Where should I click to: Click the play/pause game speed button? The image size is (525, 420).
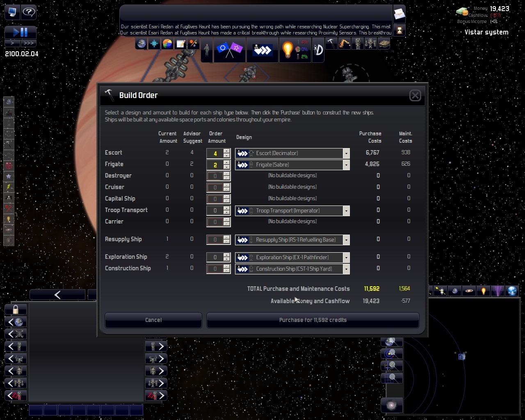coord(21,32)
